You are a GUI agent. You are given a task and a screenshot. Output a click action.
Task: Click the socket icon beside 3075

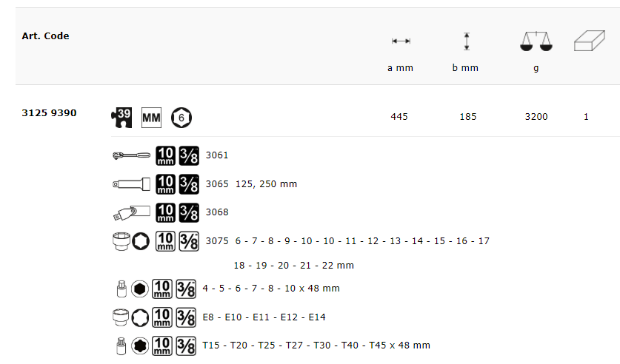point(120,241)
